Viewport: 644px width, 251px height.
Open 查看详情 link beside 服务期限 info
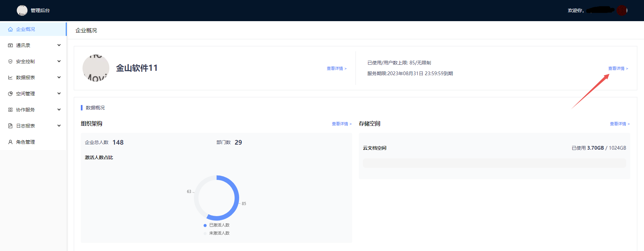pyautogui.click(x=618, y=68)
